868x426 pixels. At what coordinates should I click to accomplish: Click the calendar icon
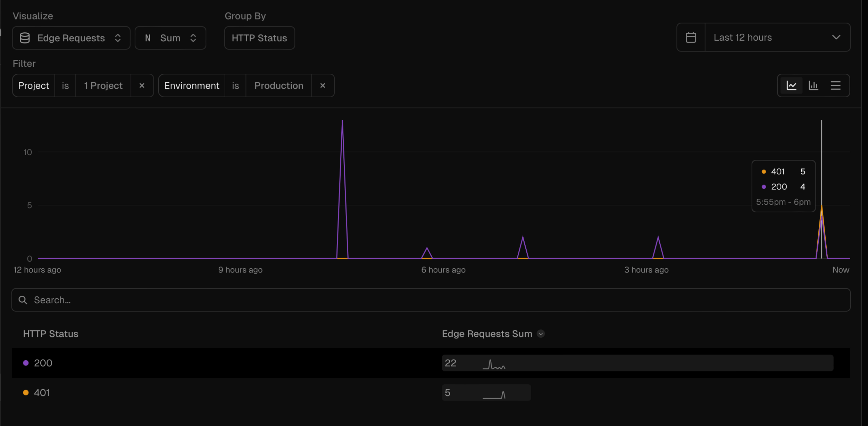pyautogui.click(x=691, y=38)
